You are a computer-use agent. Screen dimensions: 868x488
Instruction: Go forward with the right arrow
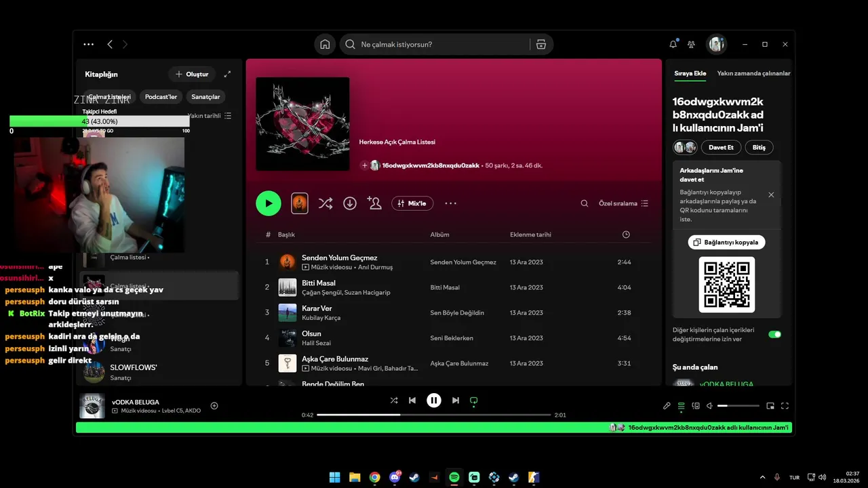(x=125, y=44)
